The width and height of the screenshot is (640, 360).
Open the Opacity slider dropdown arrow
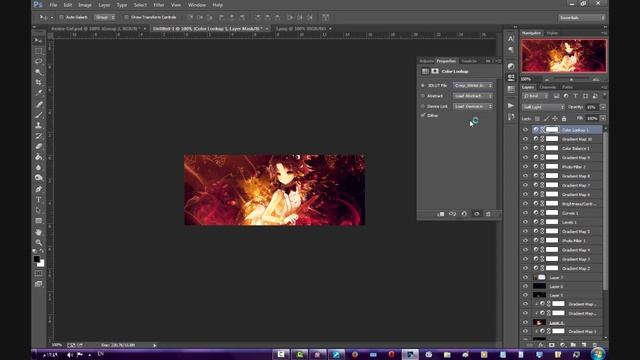point(603,107)
